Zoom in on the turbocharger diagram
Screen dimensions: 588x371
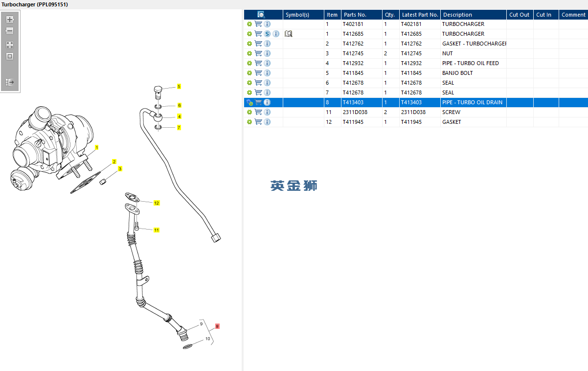point(10,20)
